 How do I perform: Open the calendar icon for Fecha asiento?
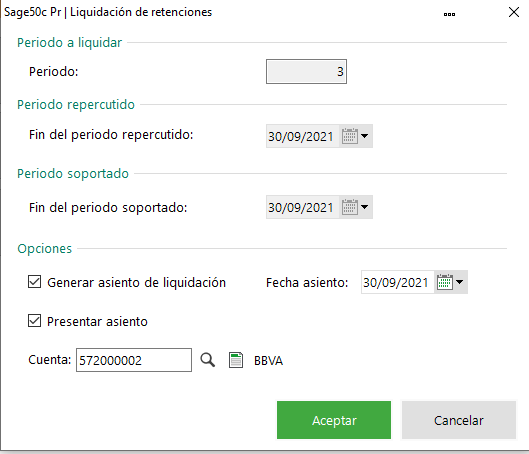click(x=445, y=282)
